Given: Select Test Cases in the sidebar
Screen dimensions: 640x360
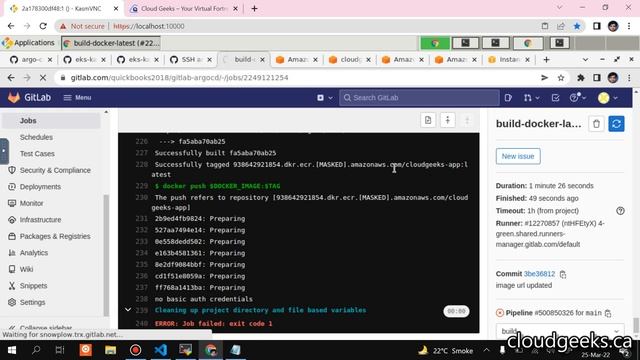Looking at the screenshot, I should coord(37,153).
